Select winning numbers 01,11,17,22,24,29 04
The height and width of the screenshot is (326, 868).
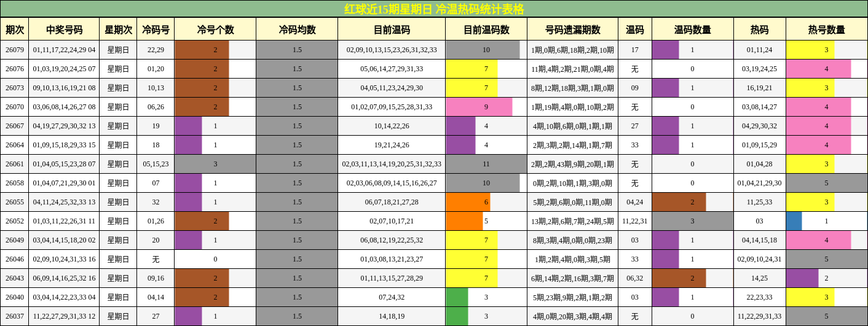[x=64, y=50]
